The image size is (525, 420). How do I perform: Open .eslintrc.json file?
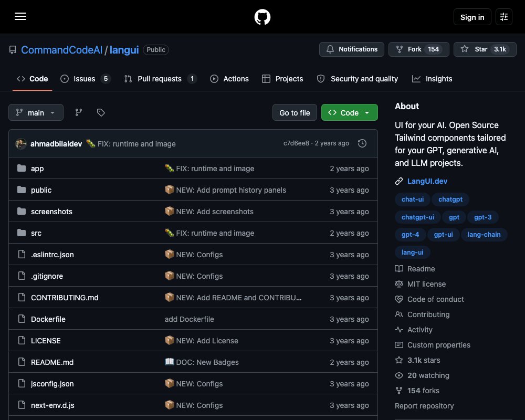[x=52, y=255]
